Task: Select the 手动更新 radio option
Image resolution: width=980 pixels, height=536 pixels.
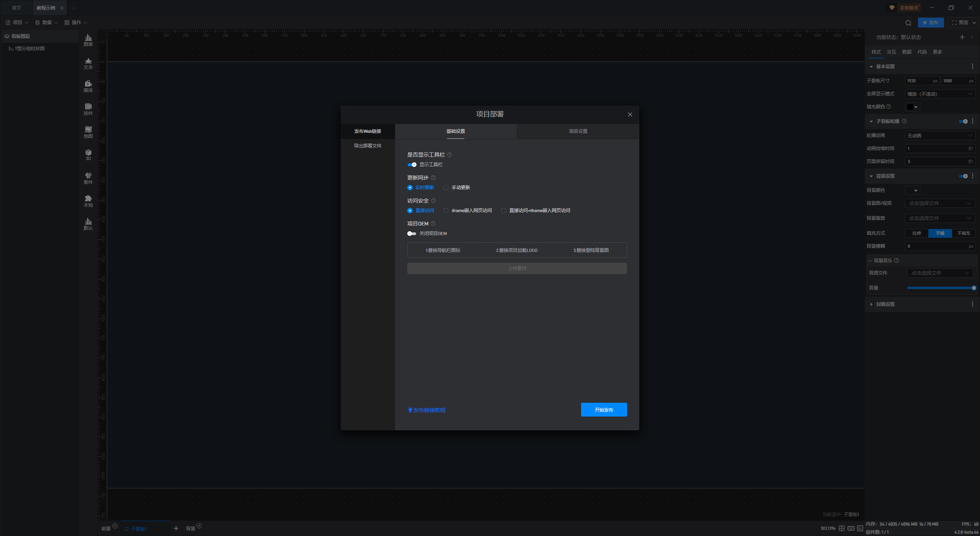Action: (x=446, y=188)
